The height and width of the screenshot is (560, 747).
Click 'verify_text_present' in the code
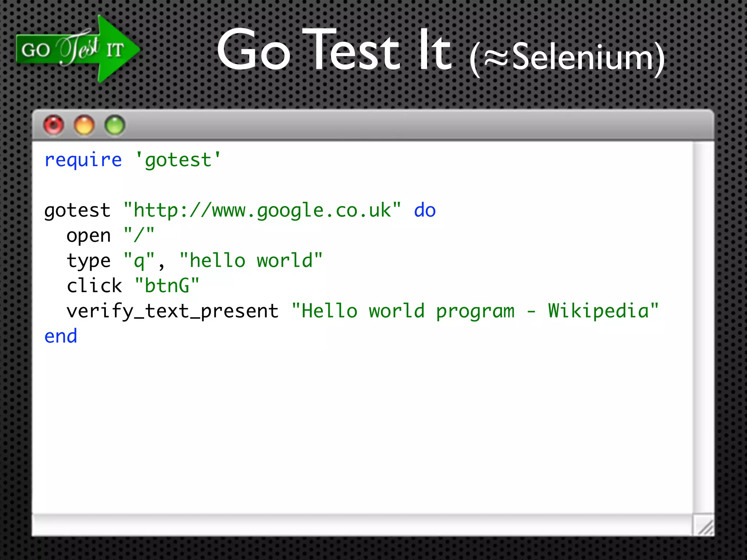coord(173,311)
